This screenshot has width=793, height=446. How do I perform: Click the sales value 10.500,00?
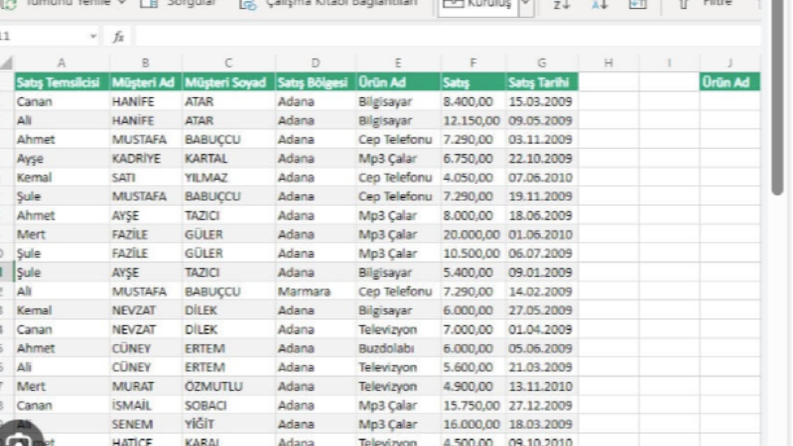(473, 253)
